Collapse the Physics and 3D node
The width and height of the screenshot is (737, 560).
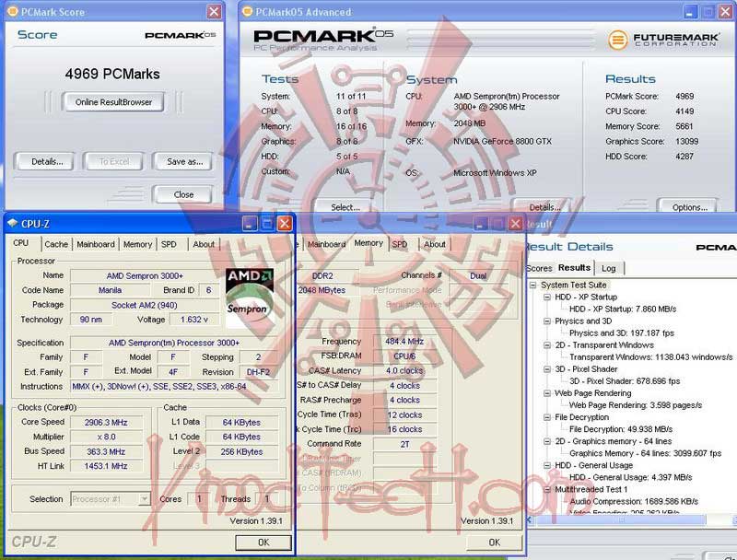547,321
